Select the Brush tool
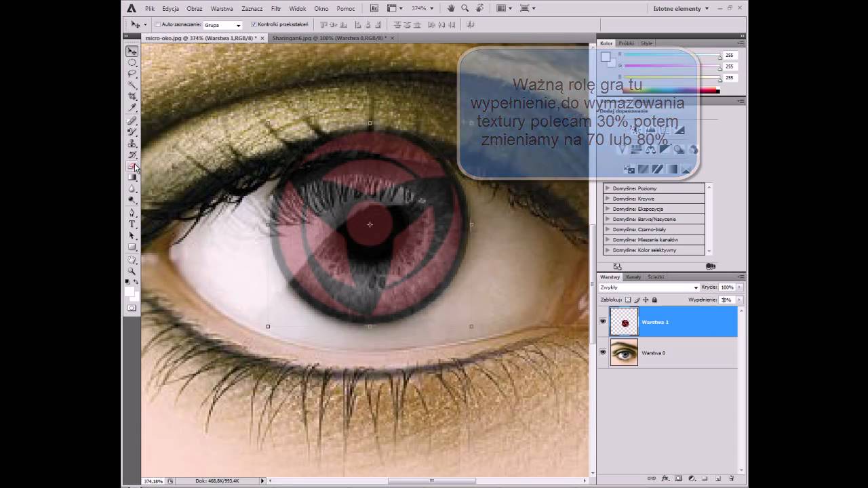 132,132
